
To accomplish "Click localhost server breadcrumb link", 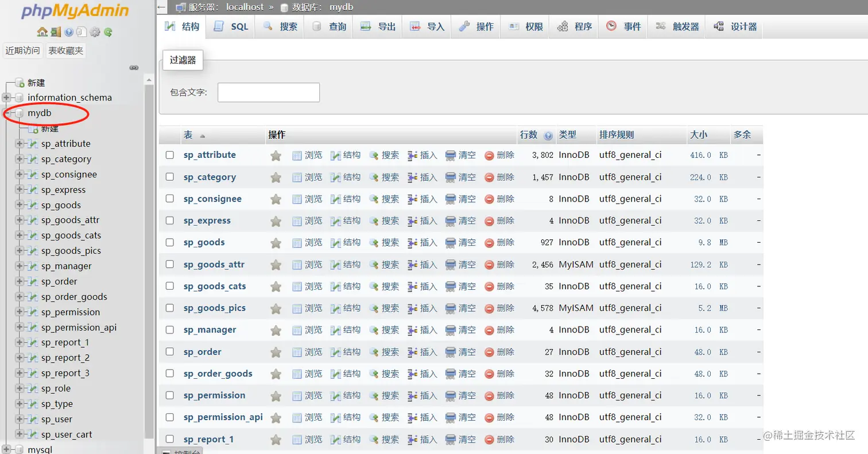I will (x=245, y=7).
